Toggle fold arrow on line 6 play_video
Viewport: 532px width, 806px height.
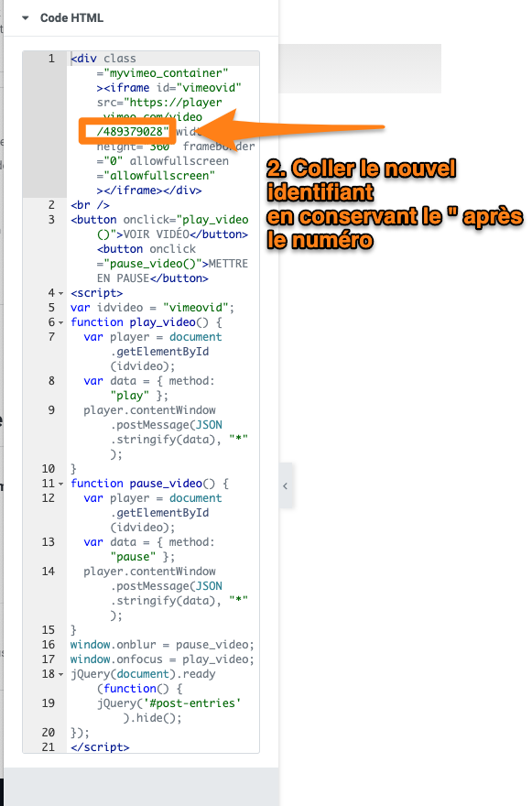[60, 322]
